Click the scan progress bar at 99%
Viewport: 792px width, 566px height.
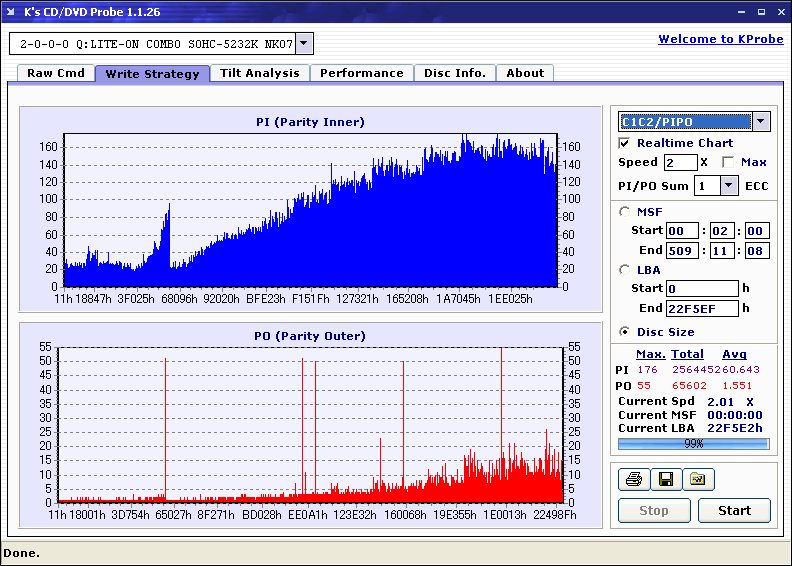(x=693, y=443)
